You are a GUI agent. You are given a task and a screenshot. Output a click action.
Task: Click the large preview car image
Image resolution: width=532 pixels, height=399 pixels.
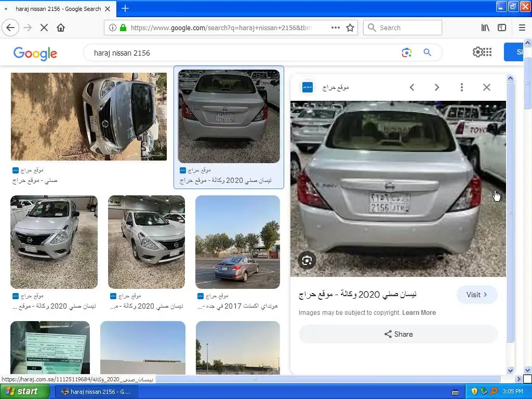(x=398, y=189)
